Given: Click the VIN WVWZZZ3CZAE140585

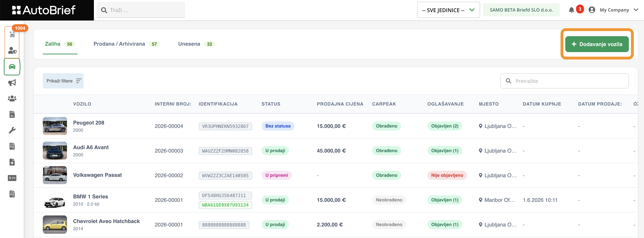Looking at the screenshot, I should 225,175.
